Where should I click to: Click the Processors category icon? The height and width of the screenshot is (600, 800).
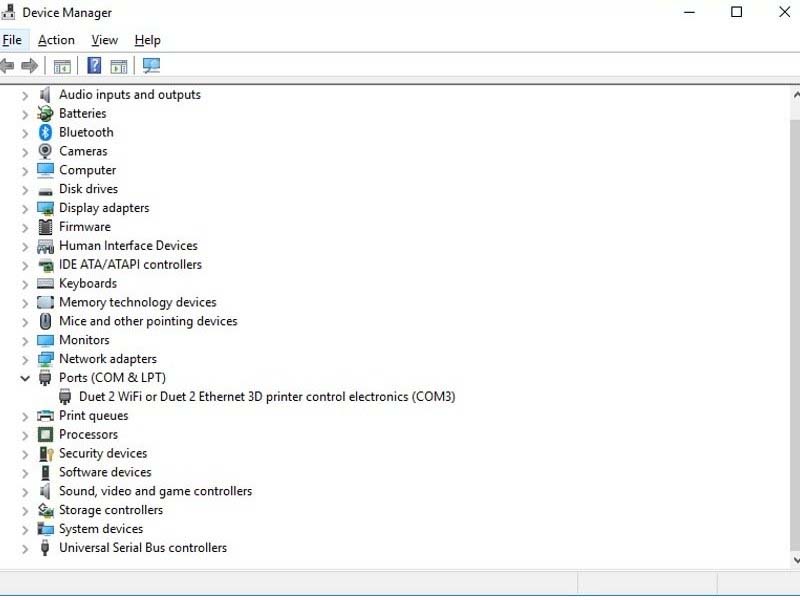coord(44,434)
